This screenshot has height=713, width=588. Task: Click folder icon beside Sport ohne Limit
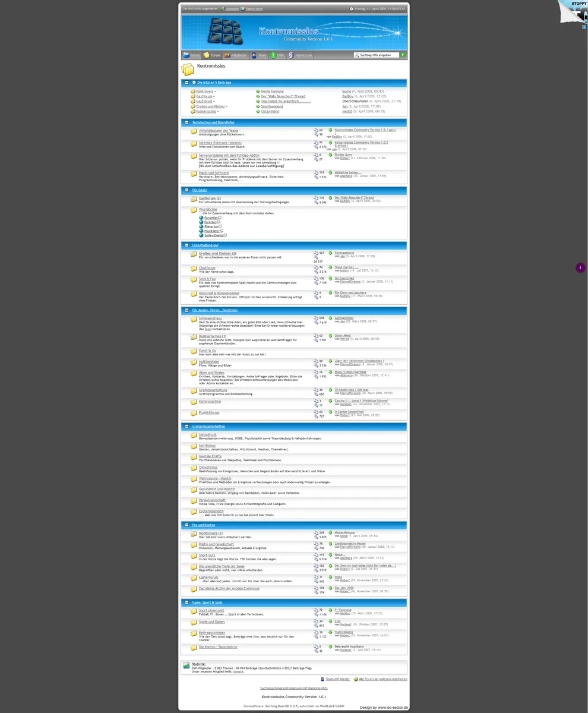point(194,611)
